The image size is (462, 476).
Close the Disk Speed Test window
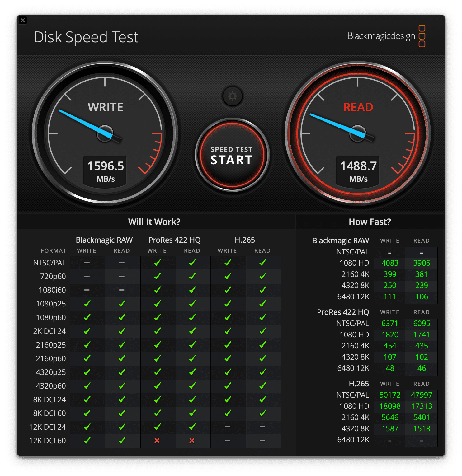pos(23,21)
